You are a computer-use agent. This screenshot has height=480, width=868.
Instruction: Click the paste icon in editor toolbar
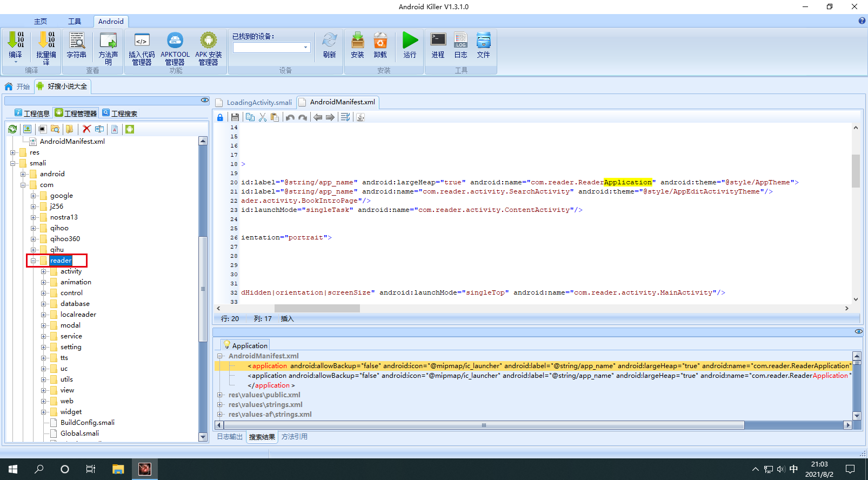pos(275,117)
